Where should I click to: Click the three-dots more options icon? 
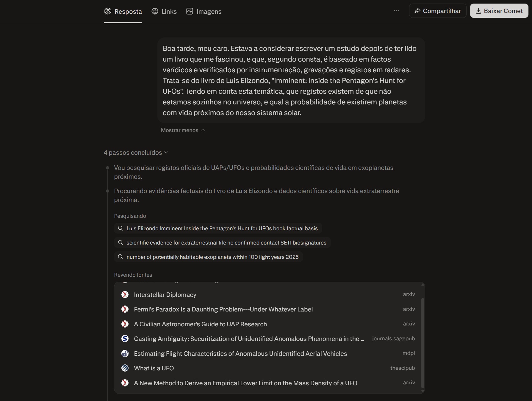[x=397, y=11]
